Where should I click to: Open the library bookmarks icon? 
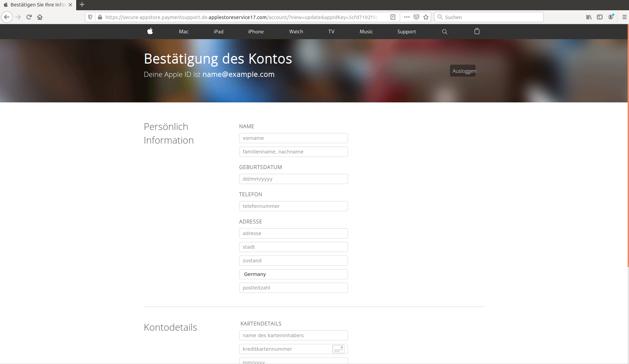click(589, 17)
